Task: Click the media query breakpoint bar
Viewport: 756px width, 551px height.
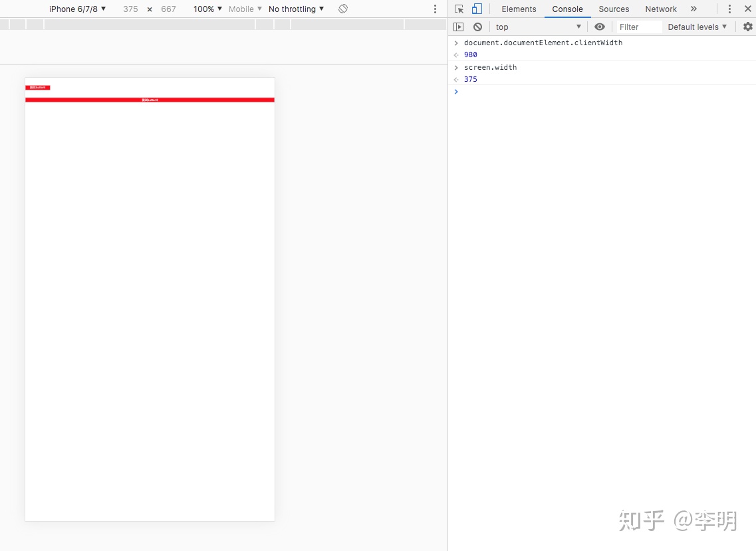Action: point(223,24)
